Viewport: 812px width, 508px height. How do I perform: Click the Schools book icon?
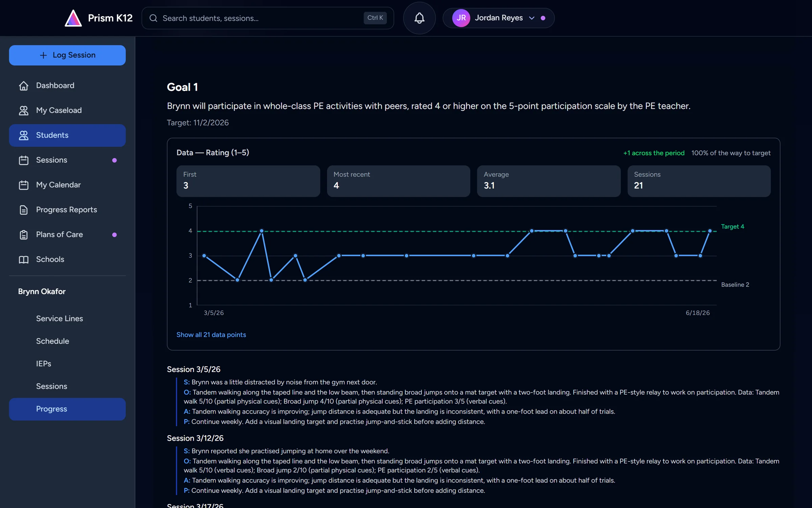[x=24, y=259]
